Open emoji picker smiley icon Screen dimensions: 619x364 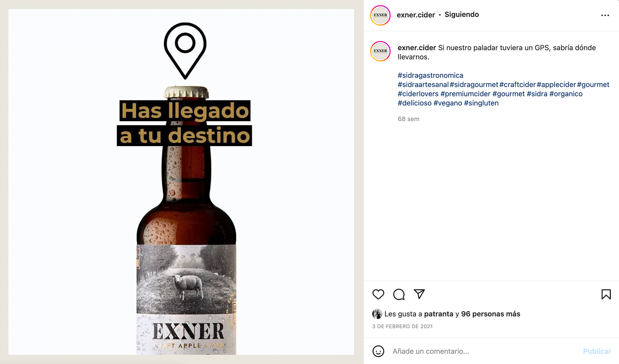tap(378, 351)
